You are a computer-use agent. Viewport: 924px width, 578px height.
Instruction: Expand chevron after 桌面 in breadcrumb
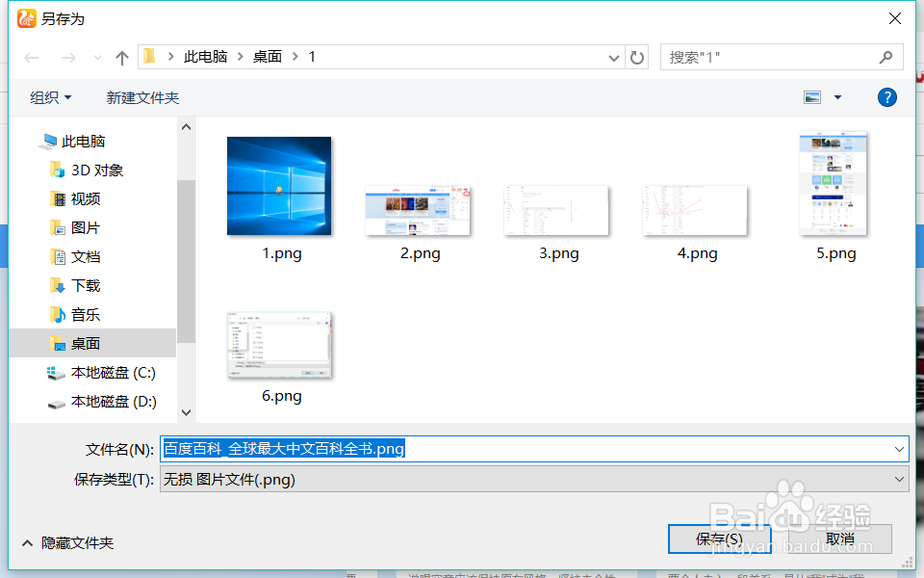295,57
